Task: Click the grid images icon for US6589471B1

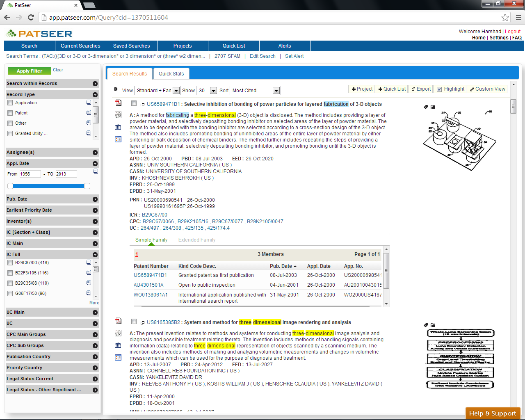Action: (x=118, y=115)
